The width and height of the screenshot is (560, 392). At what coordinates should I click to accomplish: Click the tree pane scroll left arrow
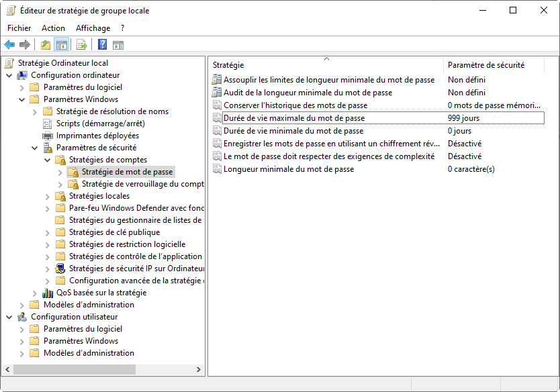pos(7,369)
